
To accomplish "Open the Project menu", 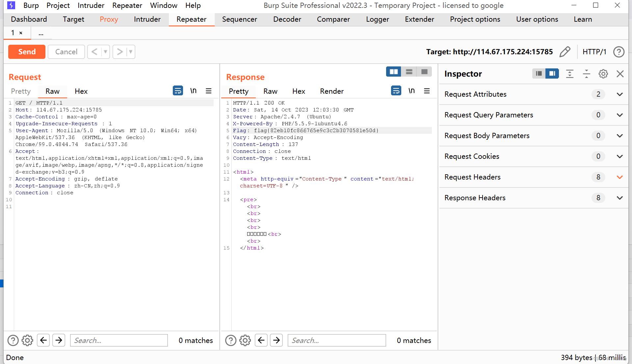I will pyautogui.click(x=58, y=5).
